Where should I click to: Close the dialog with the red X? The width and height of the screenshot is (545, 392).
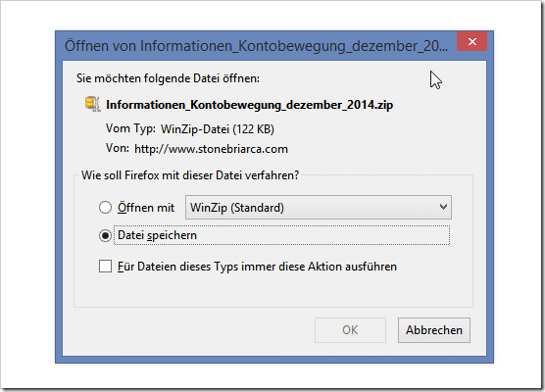(x=472, y=41)
